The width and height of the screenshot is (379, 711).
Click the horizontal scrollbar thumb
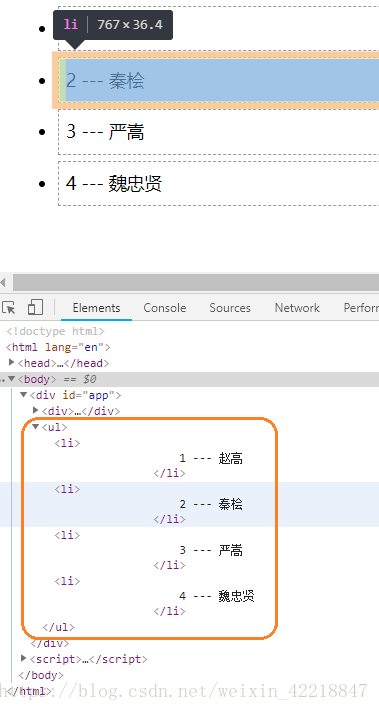pyautogui.click(x=196, y=282)
